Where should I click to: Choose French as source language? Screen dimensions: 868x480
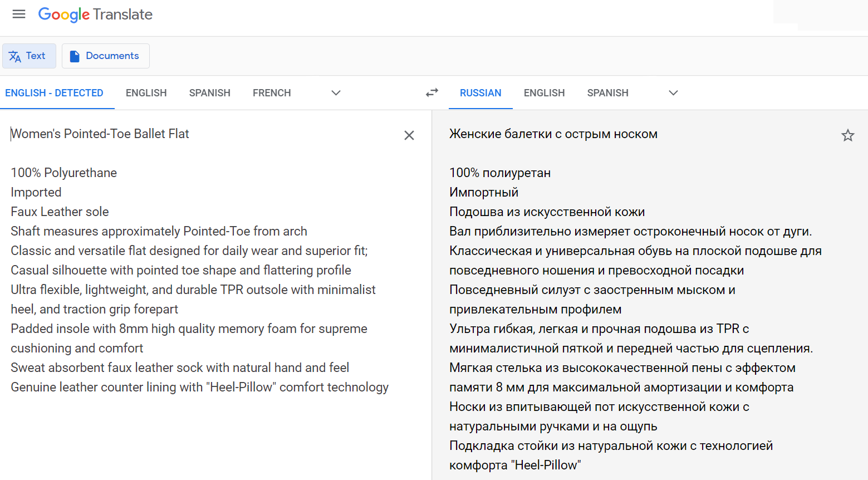pos(272,93)
